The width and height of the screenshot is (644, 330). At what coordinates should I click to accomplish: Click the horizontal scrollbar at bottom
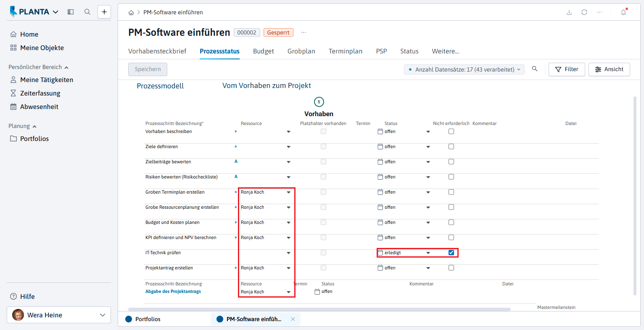319,309
